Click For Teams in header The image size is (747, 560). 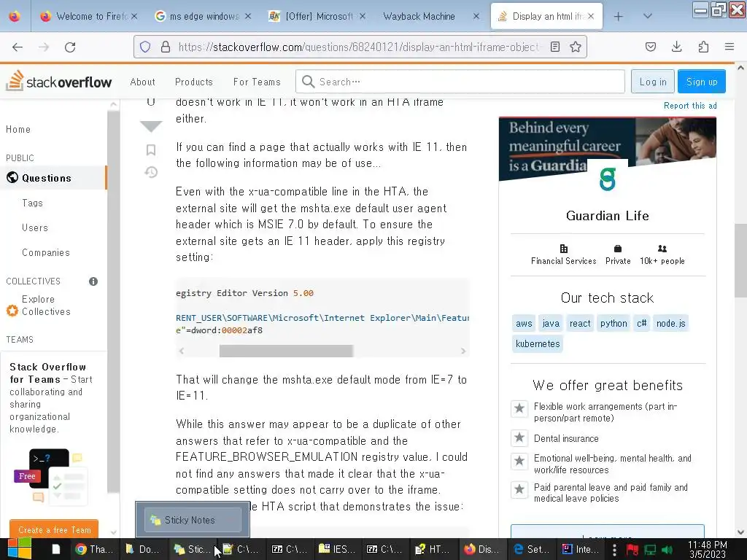[x=257, y=82]
